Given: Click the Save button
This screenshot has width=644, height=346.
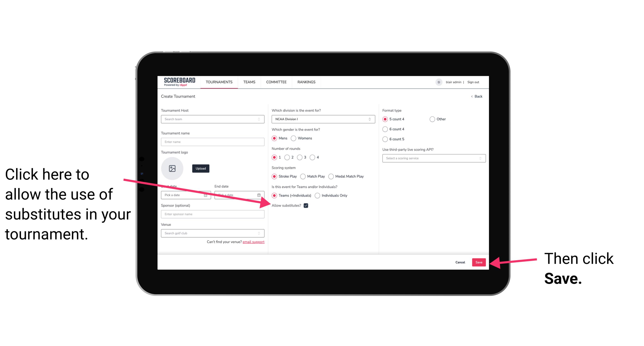Looking at the screenshot, I should (x=479, y=262).
